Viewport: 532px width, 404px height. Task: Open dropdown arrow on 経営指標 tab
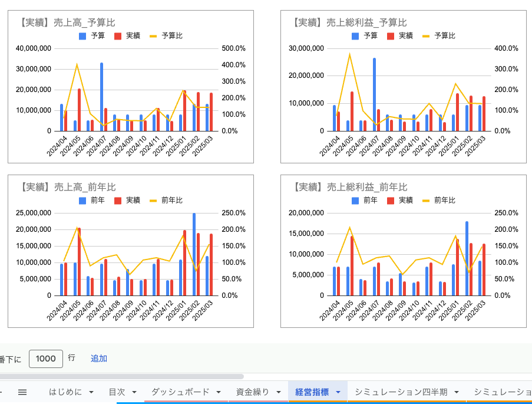(x=338, y=392)
